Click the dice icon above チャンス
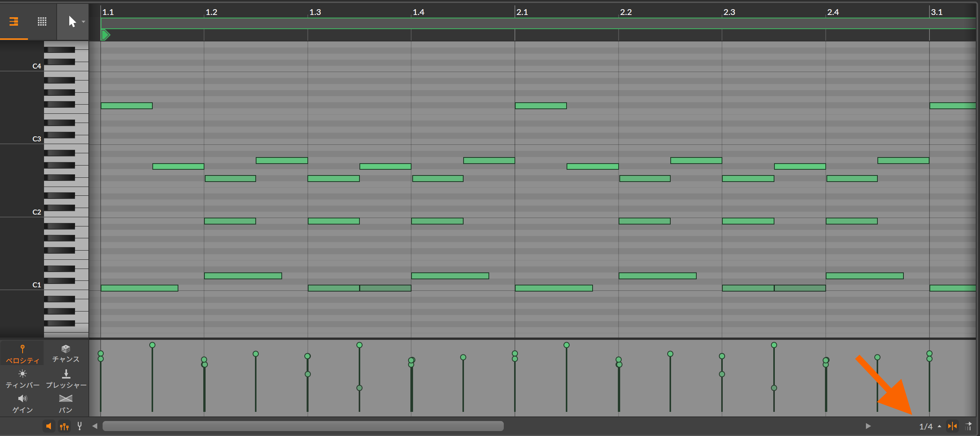Viewport: 980px width, 436px height. (66, 349)
